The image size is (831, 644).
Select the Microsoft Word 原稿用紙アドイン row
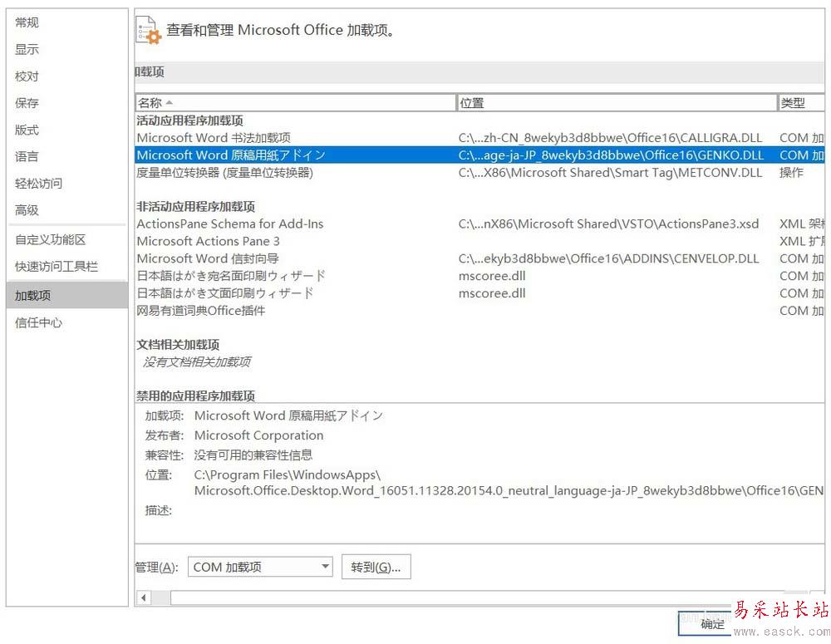coord(479,155)
